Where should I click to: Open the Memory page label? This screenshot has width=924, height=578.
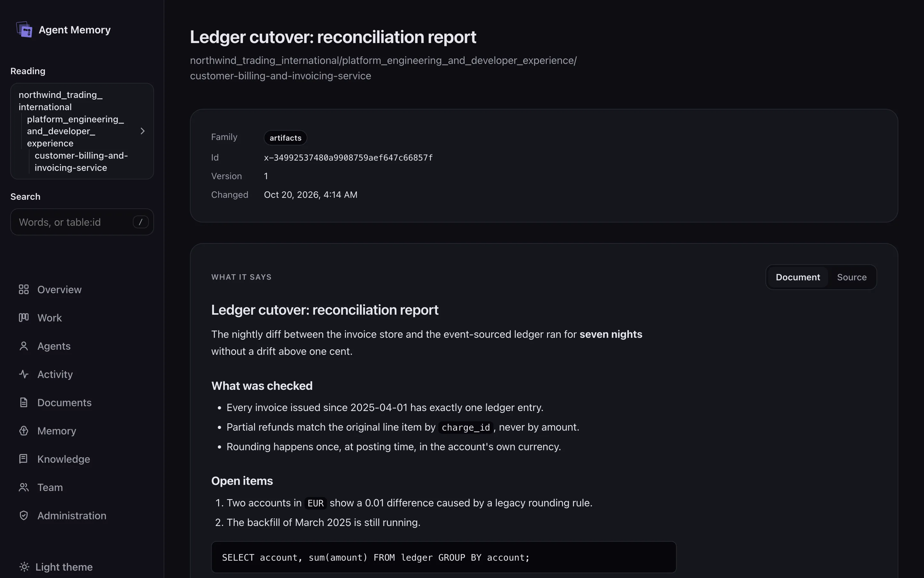(x=57, y=431)
